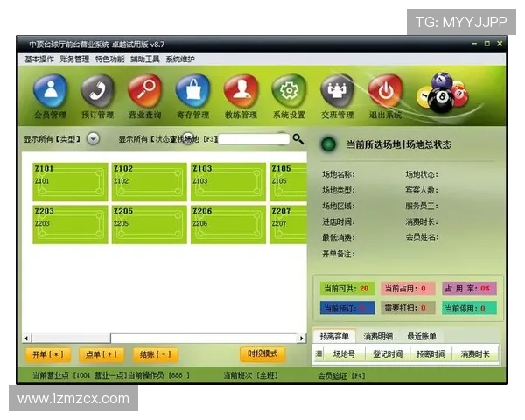Screen dimensions: 525x420
Task: Expand 显示所有【状态】 dropdown arrow
Action: [x=188, y=138]
